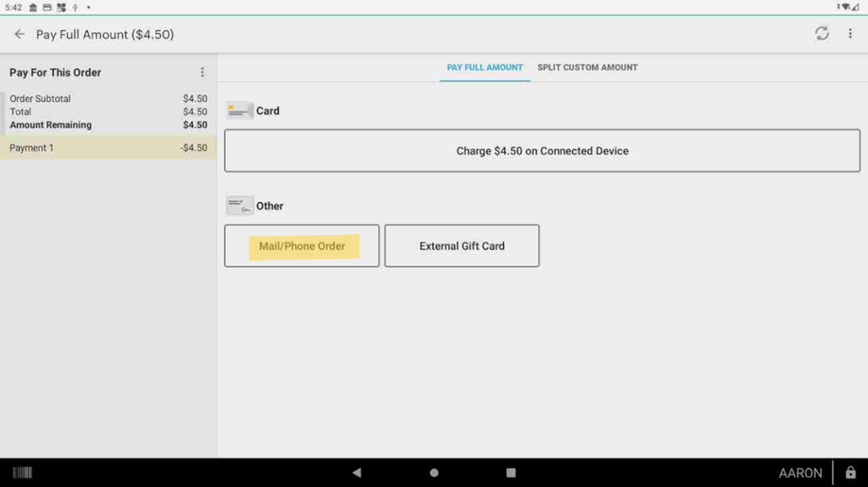Lock the register with padlock icon
This screenshot has width=868, height=487.
click(850, 473)
